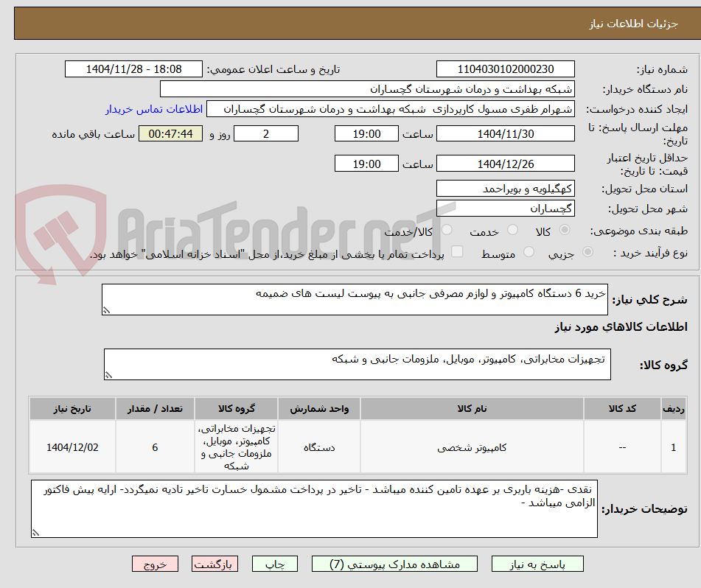Click the quantity cell showing 6
Screen dimensions: 701x588
tap(155, 447)
